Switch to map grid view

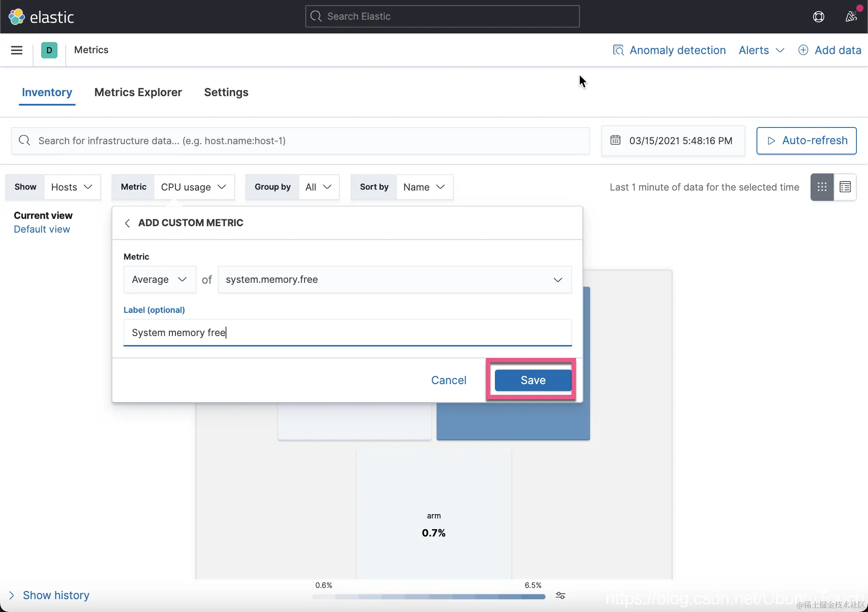pyautogui.click(x=822, y=187)
